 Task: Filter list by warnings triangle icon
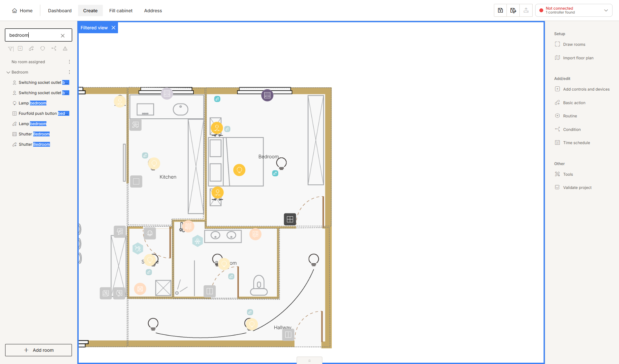coord(65,48)
